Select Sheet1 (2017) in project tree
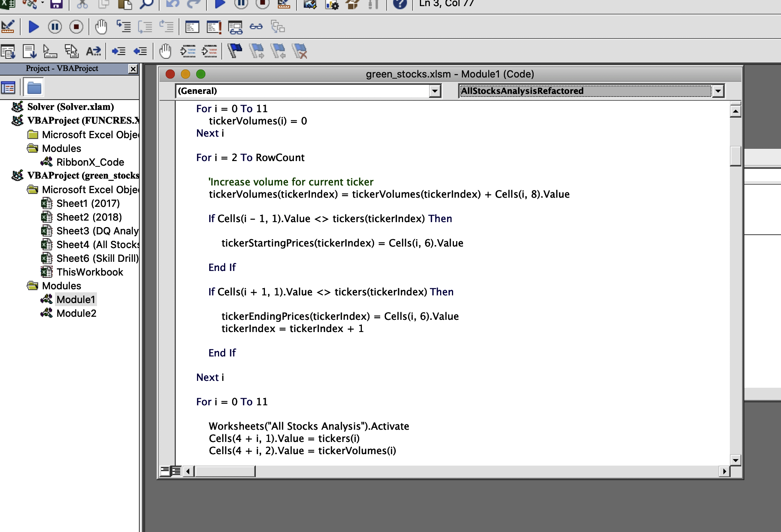 [x=88, y=203]
